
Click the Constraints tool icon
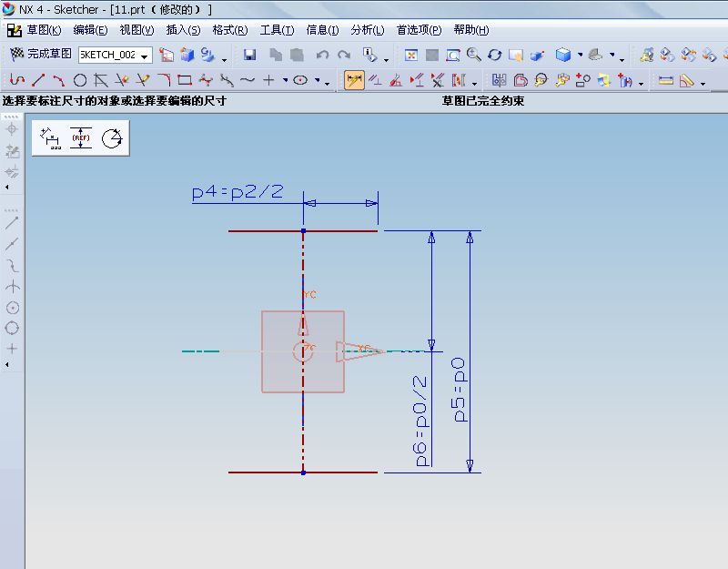375,80
